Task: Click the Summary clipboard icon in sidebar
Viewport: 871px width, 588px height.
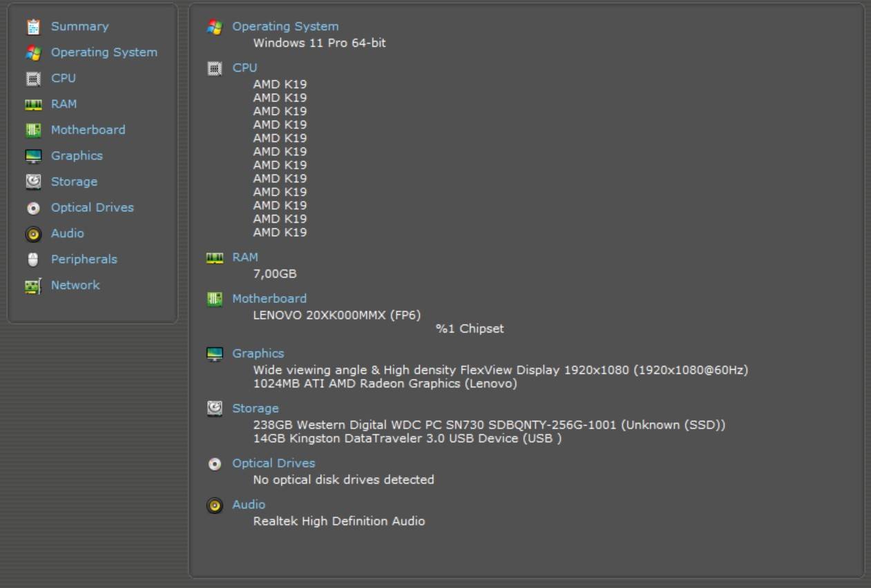Action: pyautogui.click(x=33, y=27)
